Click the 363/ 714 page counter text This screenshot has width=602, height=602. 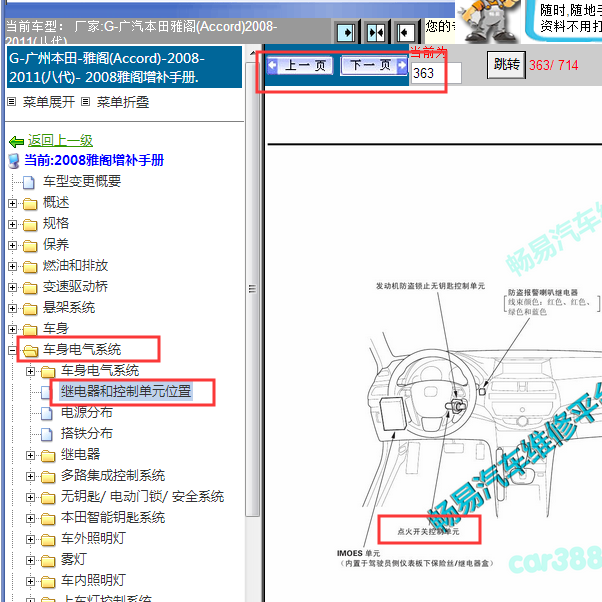(x=553, y=65)
